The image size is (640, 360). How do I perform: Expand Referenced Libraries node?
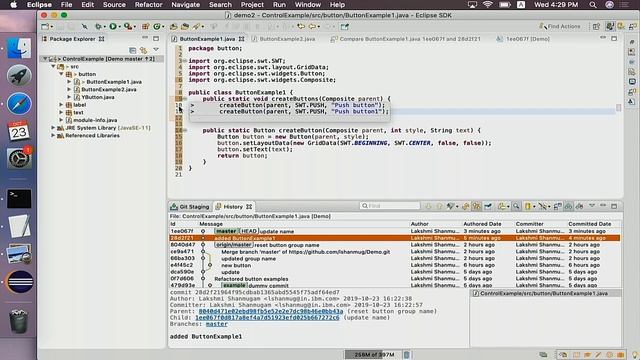(53, 136)
